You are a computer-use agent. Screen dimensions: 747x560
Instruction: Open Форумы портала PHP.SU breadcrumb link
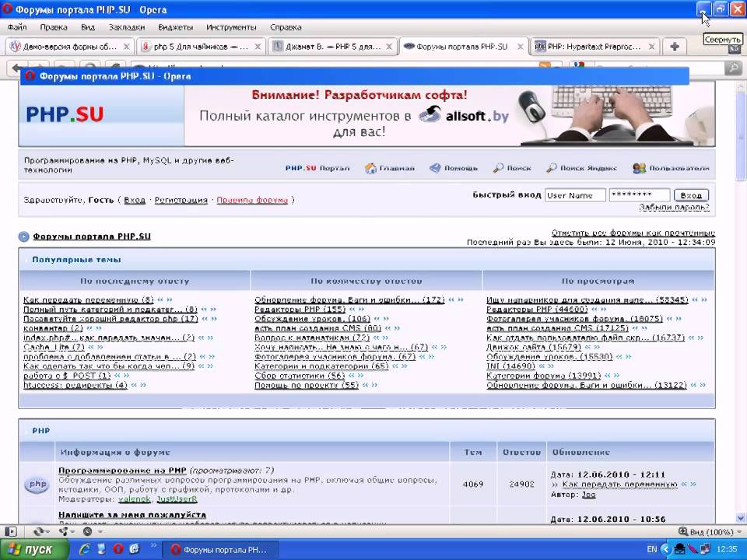tap(92, 236)
